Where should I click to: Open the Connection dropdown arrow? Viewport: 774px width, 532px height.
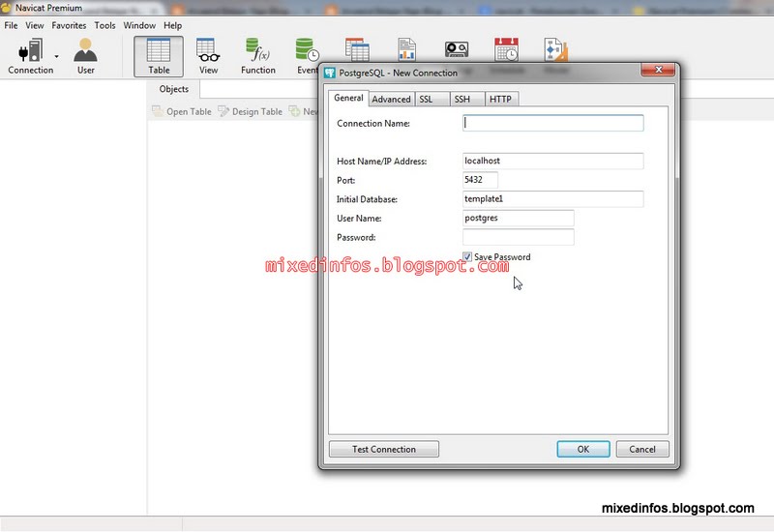(x=57, y=56)
